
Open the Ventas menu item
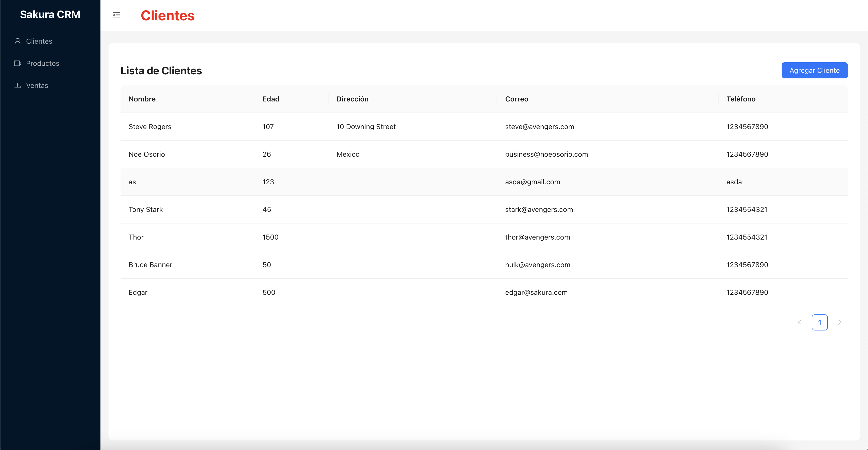(x=37, y=86)
